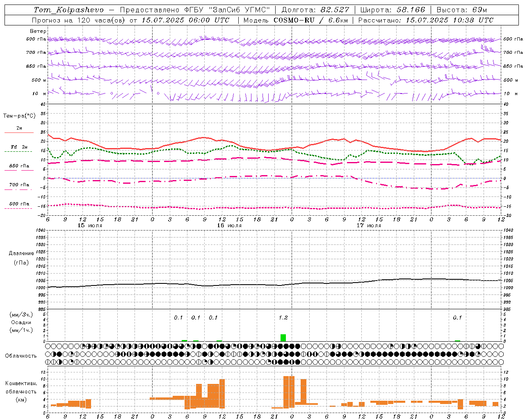Select the (км) unit label
Viewport: 525px width, 420px height.
click(x=21, y=399)
